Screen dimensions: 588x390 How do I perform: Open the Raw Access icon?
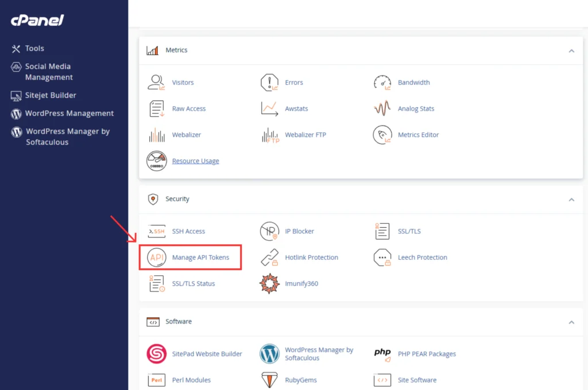[x=156, y=108]
